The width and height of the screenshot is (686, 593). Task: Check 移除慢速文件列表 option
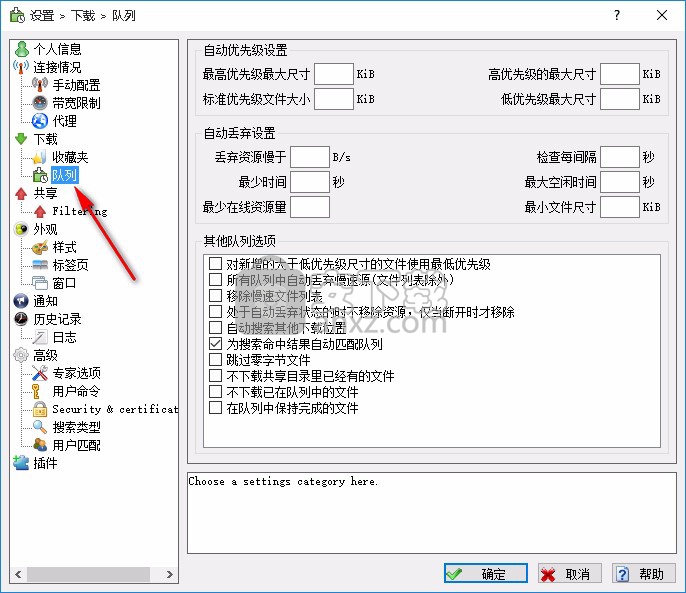point(215,295)
